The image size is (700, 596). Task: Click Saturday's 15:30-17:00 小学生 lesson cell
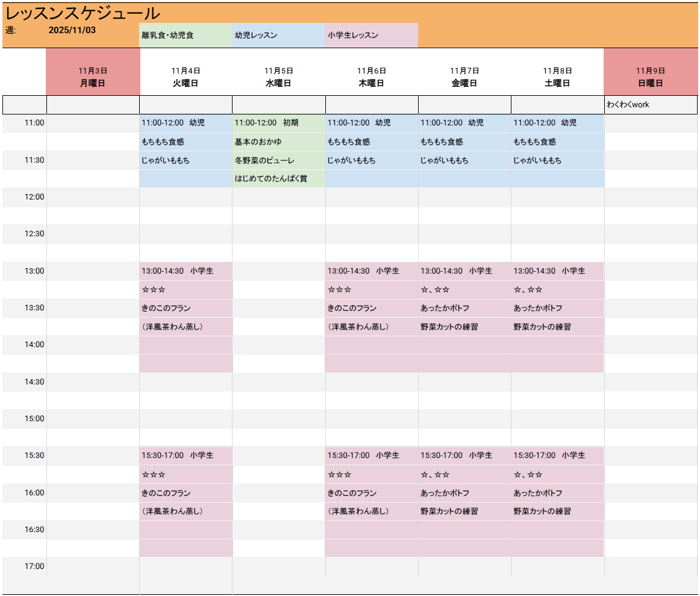point(557,456)
